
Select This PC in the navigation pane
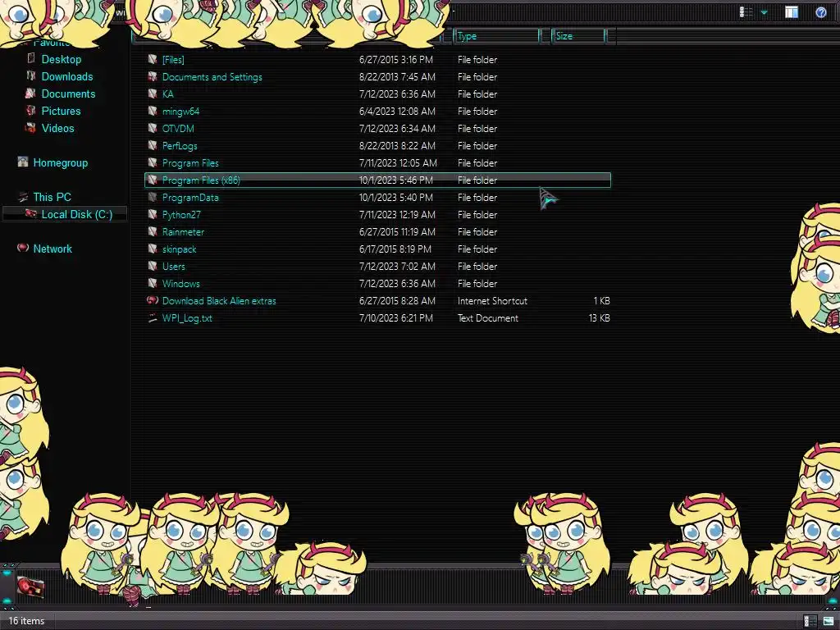[52, 197]
